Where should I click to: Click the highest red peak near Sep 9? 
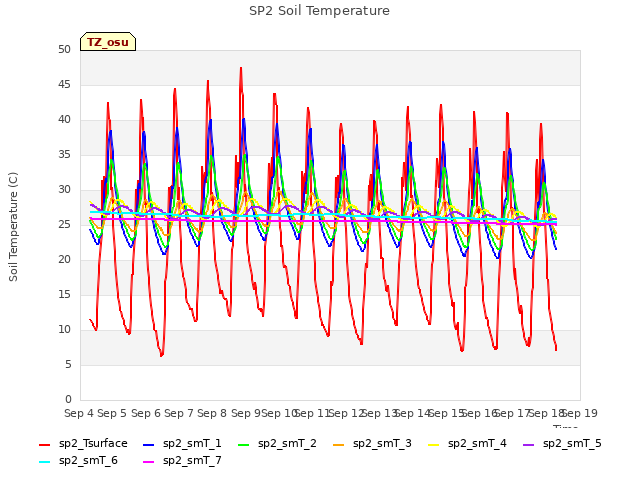click(241, 68)
